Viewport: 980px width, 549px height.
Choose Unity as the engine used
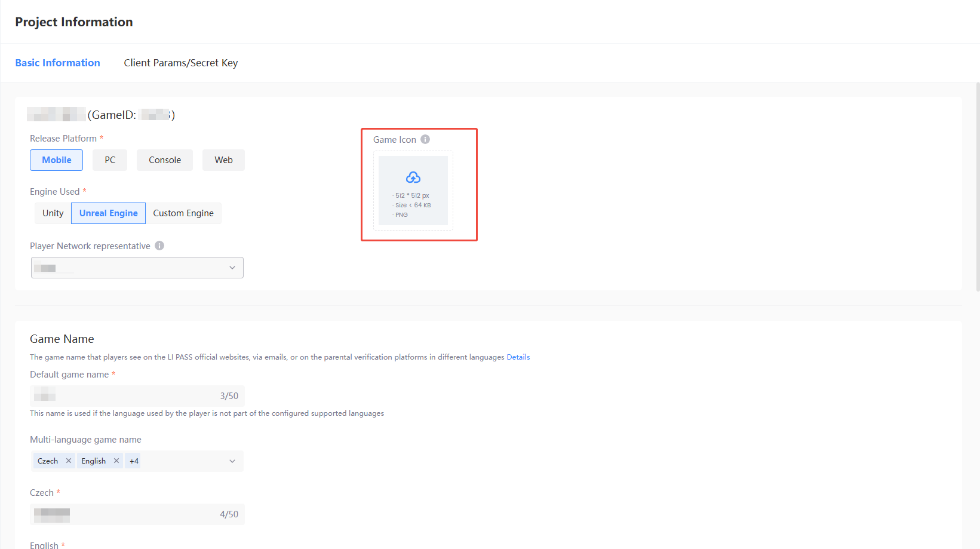point(53,213)
